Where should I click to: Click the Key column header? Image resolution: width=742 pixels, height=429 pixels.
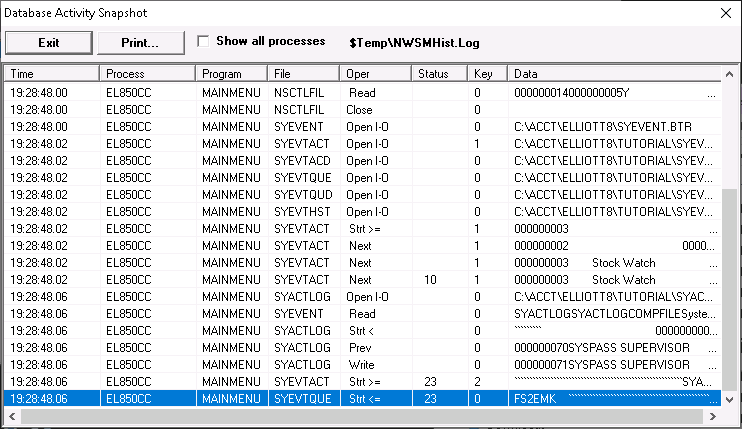tap(487, 74)
